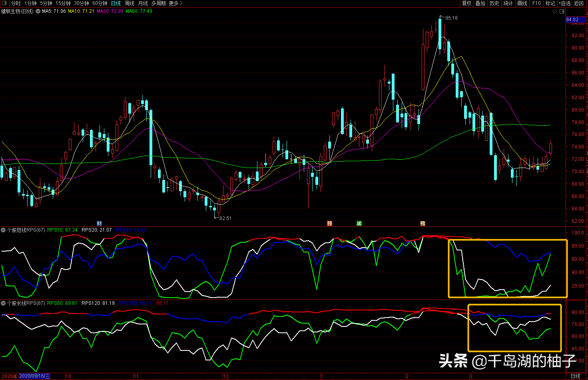Switch to 周线 weekly period
Image resolution: width=588 pixels, height=380 pixels.
click(x=130, y=3)
